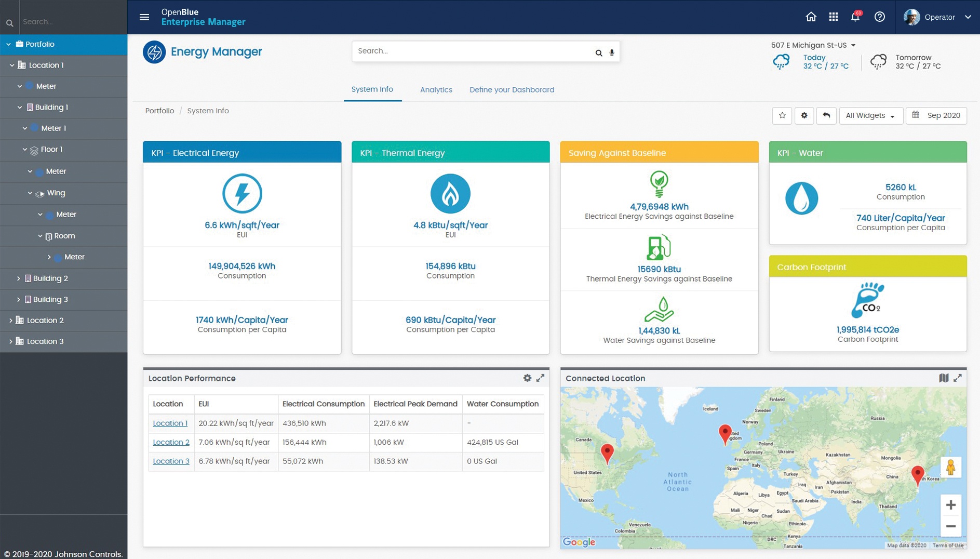
Task: Open the hamburger navigation menu
Action: point(144,17)
